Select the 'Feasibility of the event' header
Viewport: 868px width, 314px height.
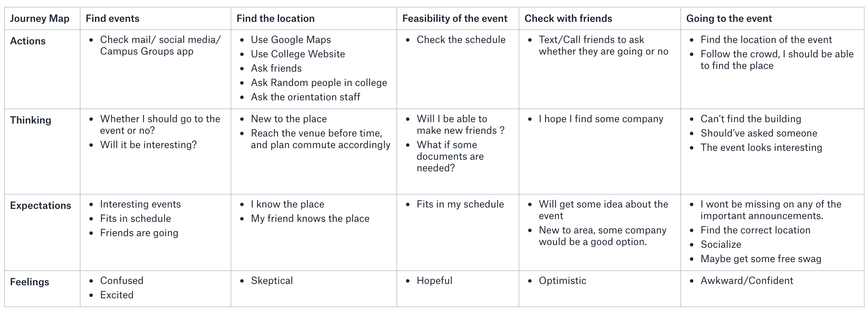[455, 18]
